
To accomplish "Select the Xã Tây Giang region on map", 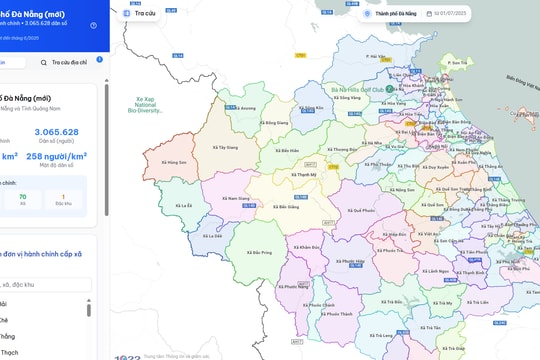I will tap(225, 147).
